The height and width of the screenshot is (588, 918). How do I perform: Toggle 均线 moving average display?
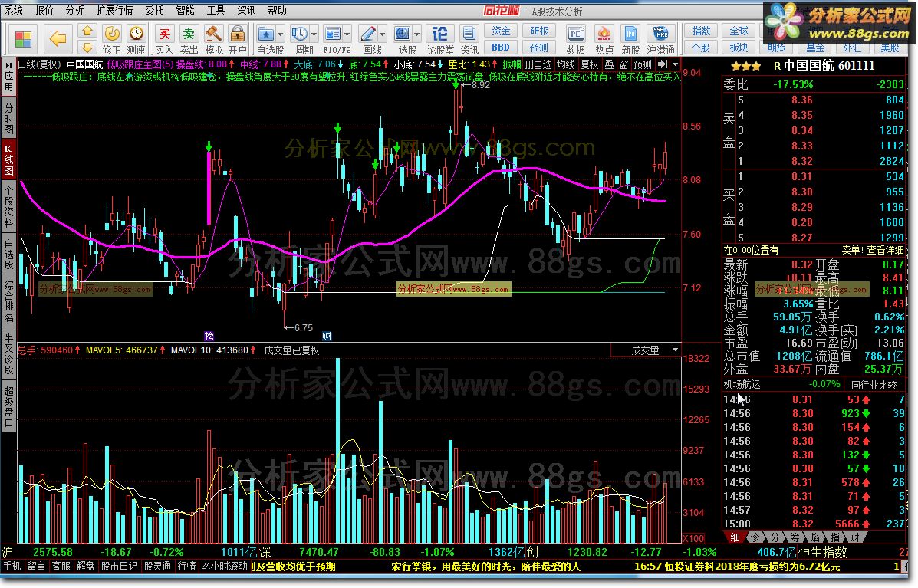(565, 64)
